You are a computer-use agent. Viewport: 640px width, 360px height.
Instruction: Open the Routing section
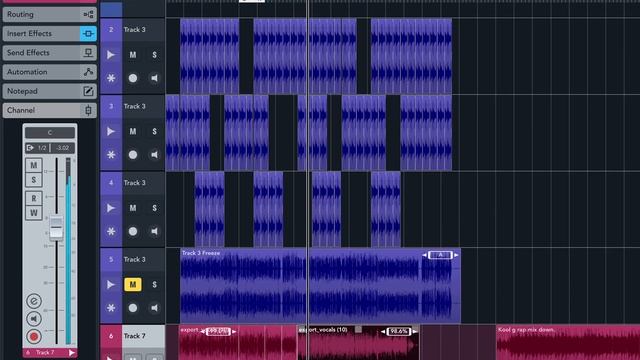[x=49, y=14]
